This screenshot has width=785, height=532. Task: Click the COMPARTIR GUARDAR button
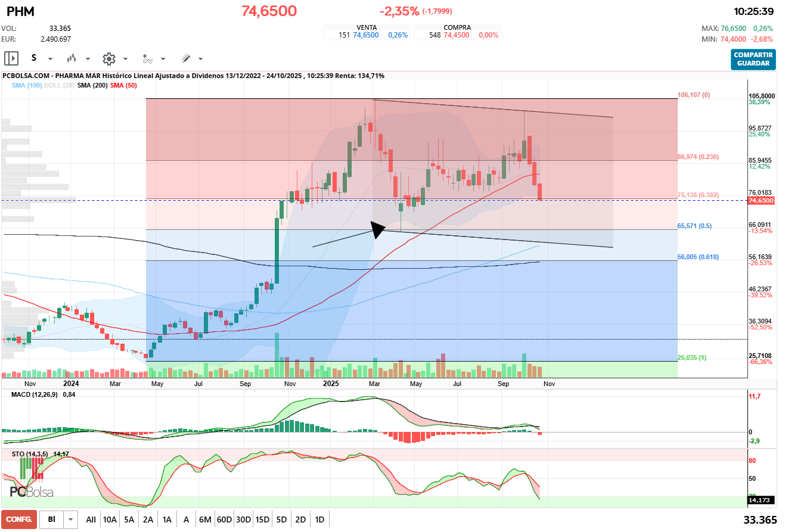coord(753,60)
